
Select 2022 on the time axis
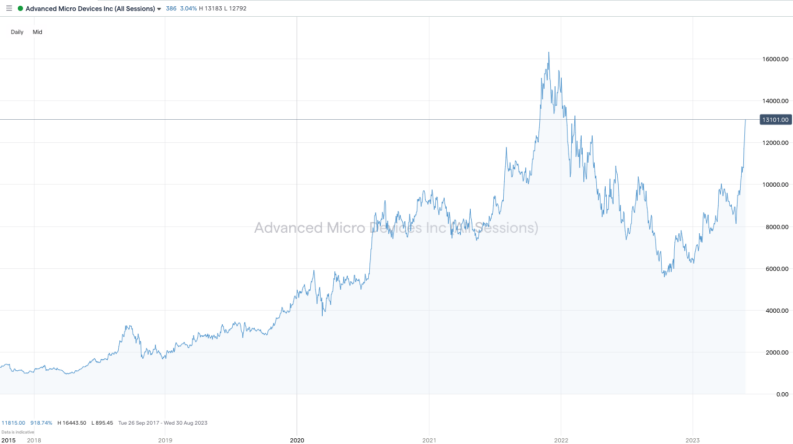point(561,439)
